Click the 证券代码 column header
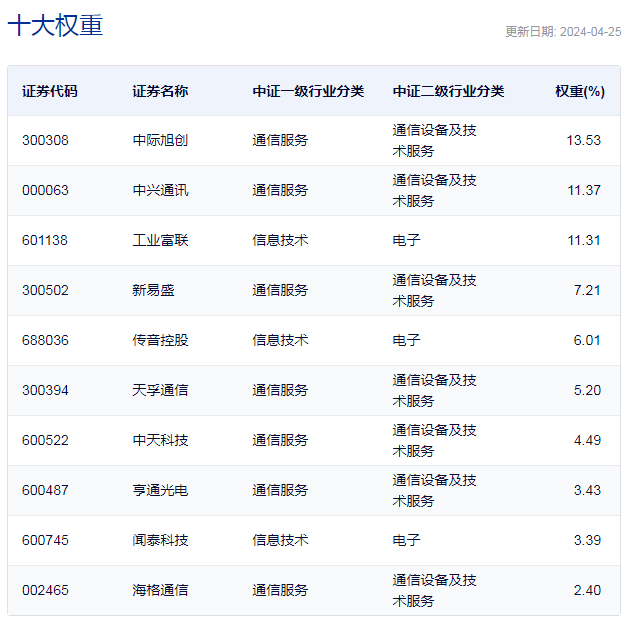 point(50,91)
